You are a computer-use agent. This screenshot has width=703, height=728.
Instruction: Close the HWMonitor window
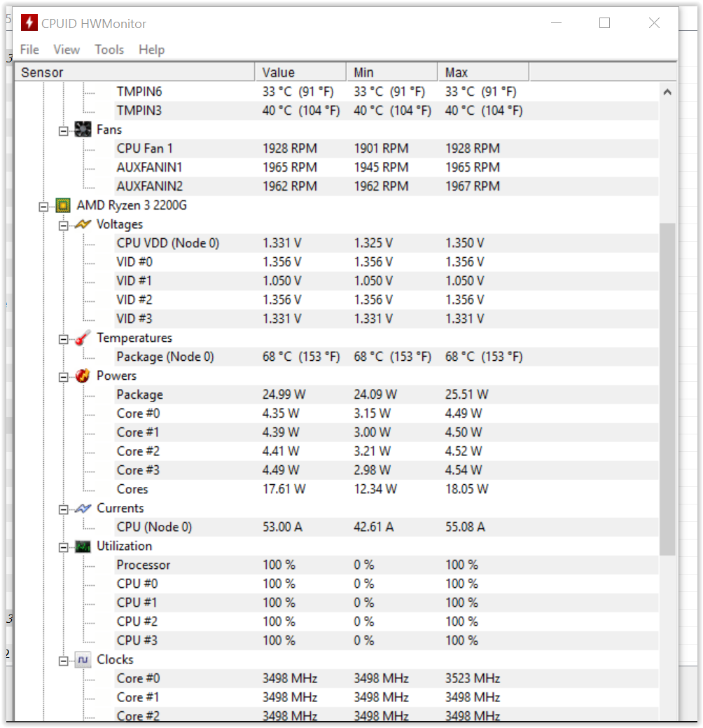coord(654,22)
